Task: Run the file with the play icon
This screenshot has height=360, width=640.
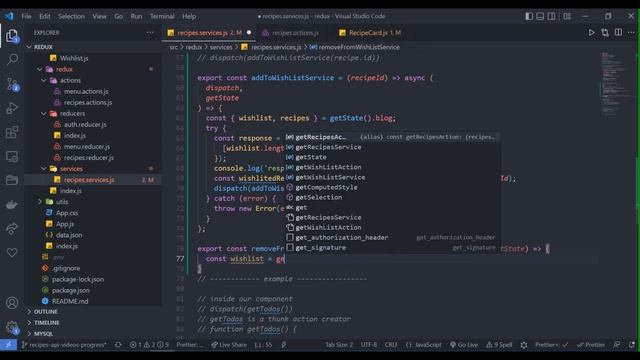Action: coord(591,33)
